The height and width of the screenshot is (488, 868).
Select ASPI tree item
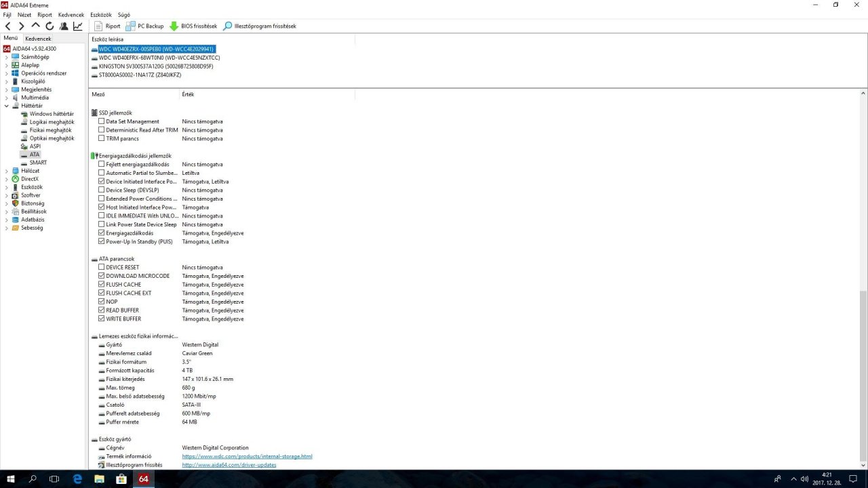click(x=35, y=146)
